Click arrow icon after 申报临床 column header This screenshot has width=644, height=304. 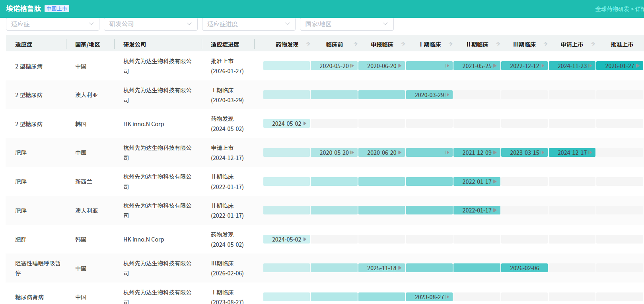pos(403,44)
